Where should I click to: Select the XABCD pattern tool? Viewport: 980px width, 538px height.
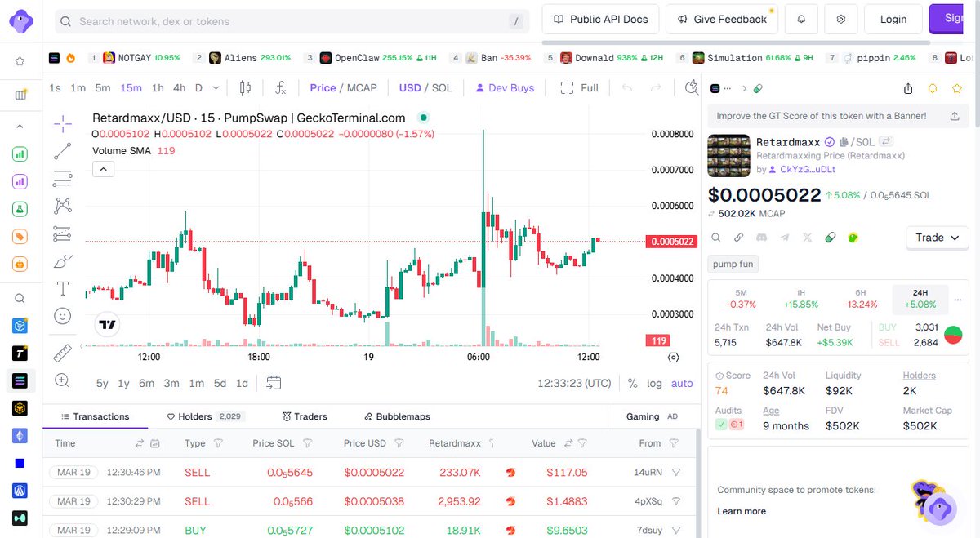[x=62, y=206]
